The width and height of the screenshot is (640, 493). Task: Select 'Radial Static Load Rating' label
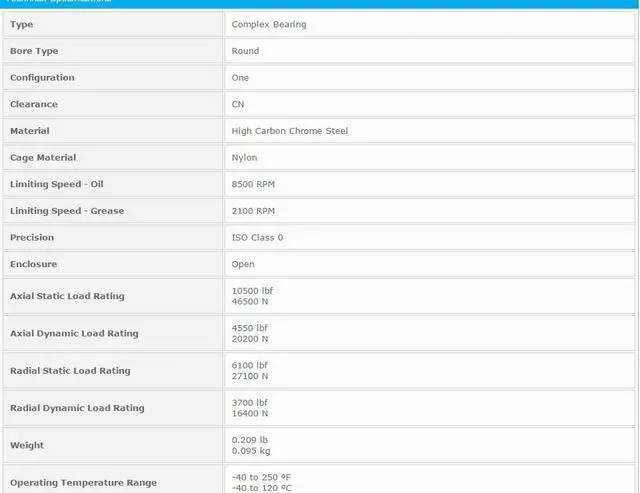[x=70, y=371]
